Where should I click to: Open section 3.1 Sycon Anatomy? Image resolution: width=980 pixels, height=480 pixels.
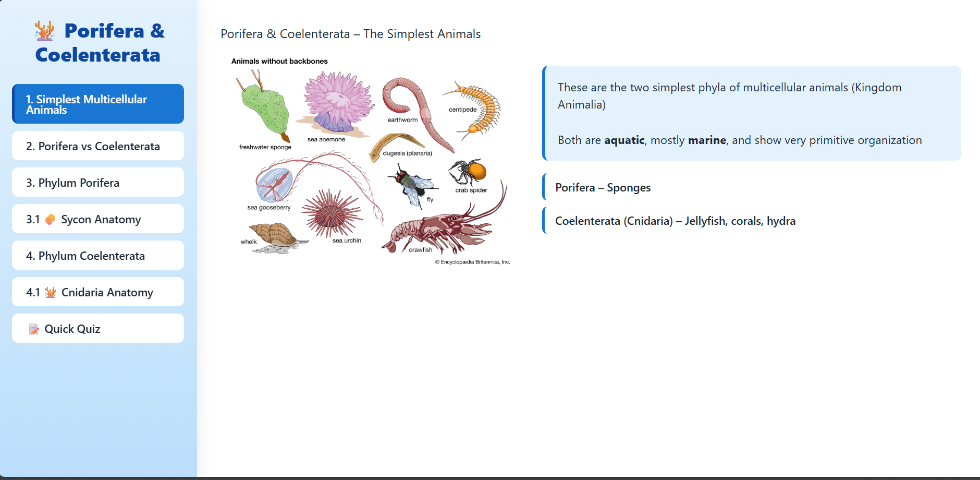(98, 219)
